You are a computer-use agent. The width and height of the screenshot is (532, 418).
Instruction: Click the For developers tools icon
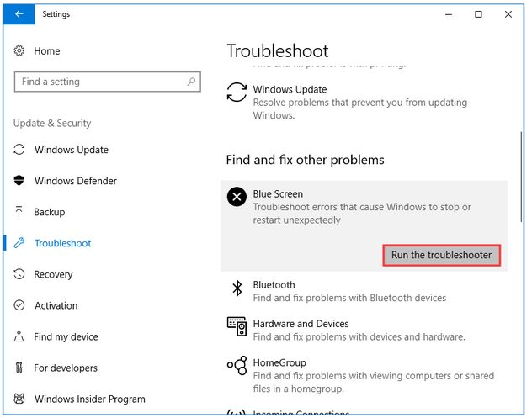tap(19, 368)
